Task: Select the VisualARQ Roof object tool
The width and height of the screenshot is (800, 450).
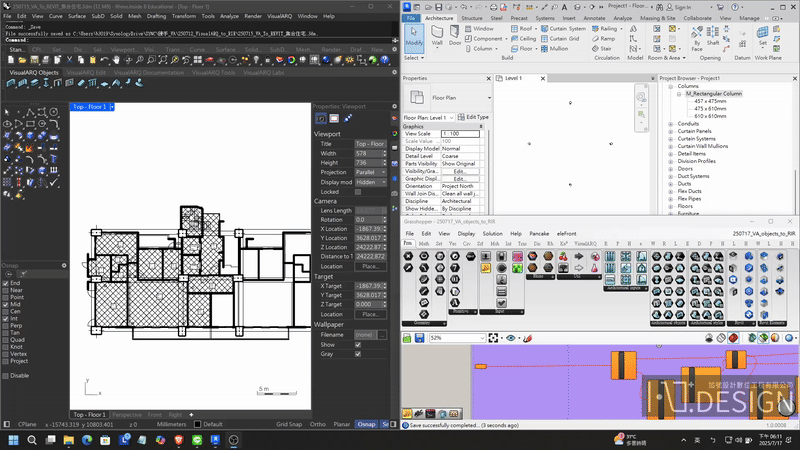Action: [116, 83]
